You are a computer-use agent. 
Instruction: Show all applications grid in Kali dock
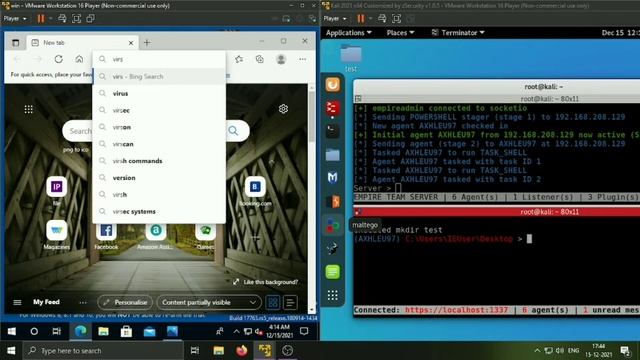tap(333, 295)
